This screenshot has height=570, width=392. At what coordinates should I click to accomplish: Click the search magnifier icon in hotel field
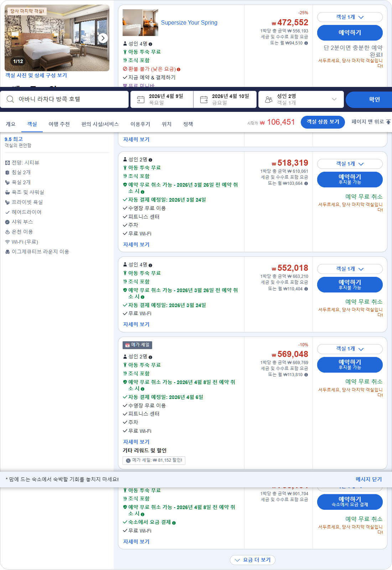tap(10, 99)
